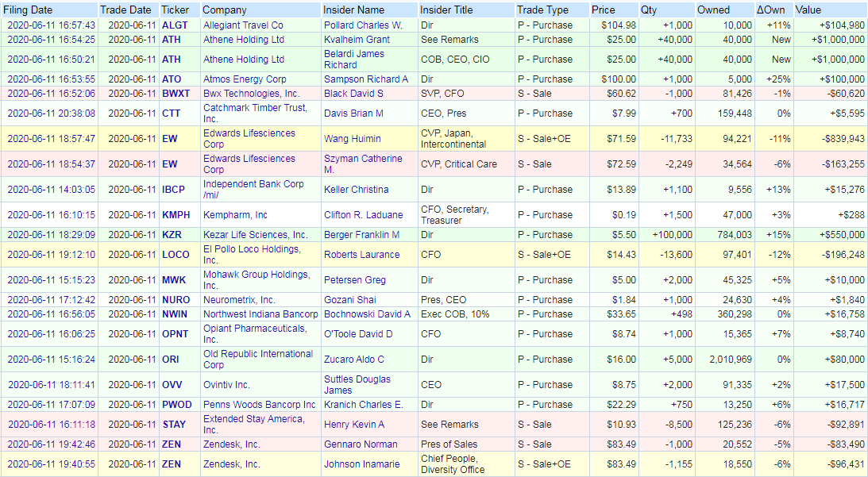Open Allegiant Travel Co company link
The width and height of the screenshot is (868, 477).
pyautogui.click(x=243, y=25)
